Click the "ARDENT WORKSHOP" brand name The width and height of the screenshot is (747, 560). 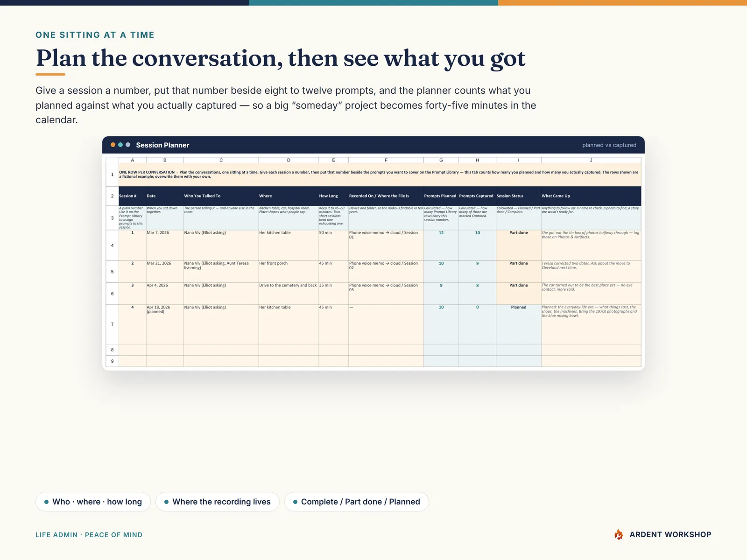pyautogui.click(x=670, y=535)
